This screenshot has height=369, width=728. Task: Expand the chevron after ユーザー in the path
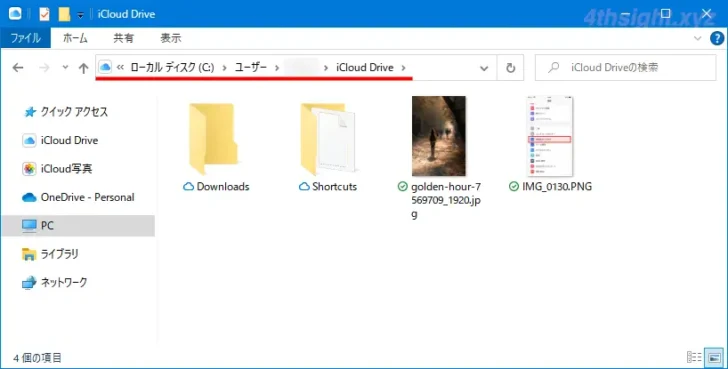point(277,68)
